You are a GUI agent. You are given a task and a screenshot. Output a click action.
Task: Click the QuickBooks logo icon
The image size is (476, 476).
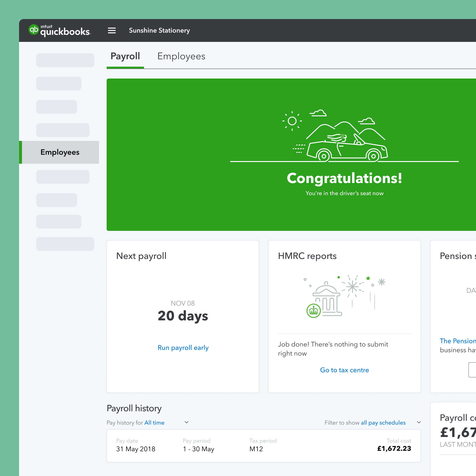34,30
